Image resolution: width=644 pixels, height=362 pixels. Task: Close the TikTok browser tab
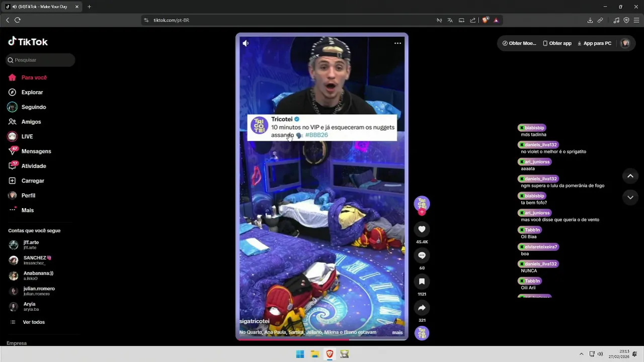coord(77,7)
